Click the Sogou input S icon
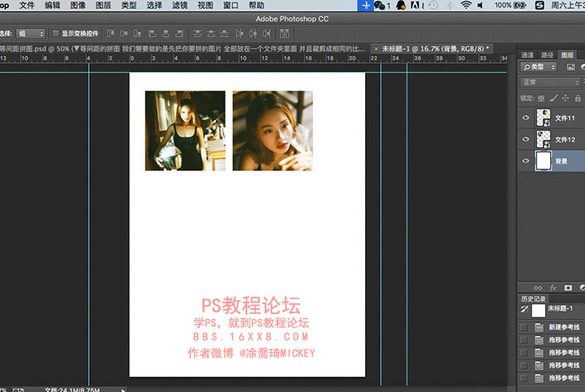This screenshot has width=585, height=392. click(x=539, y=5)
